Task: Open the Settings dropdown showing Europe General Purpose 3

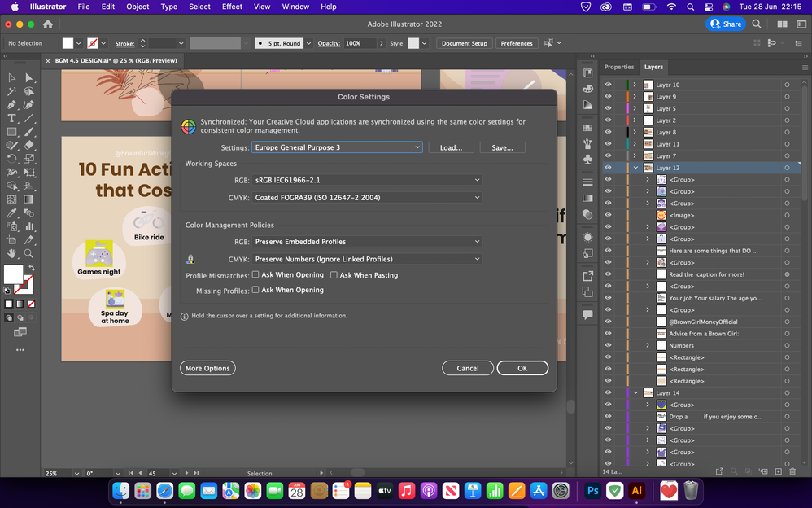Action: tap(338, 147)
